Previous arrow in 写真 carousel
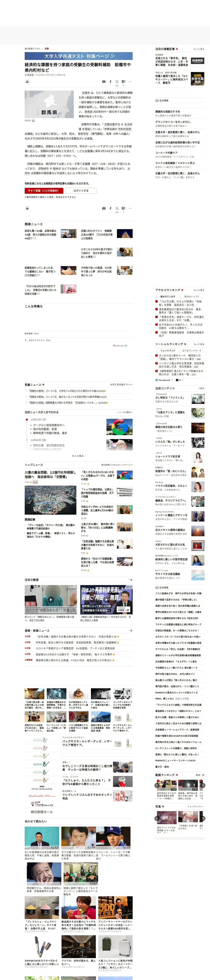Viewport: 210px width, 980px height. pos(157,818)
